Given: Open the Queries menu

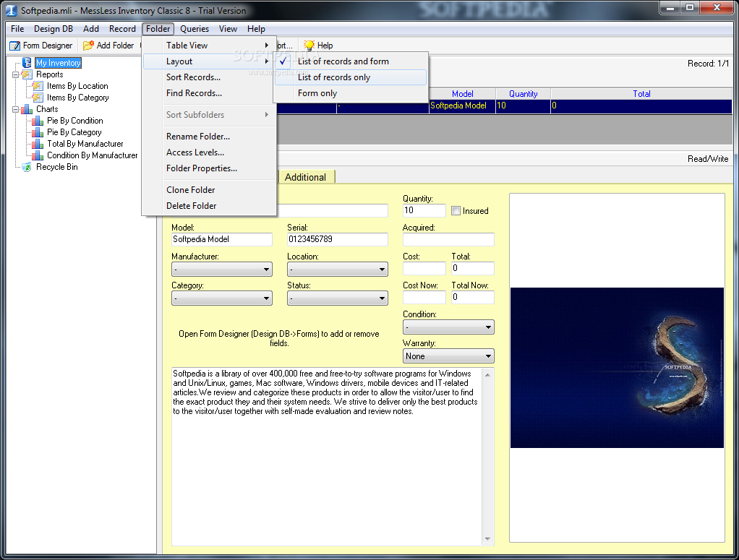Looking at the screenshot, I should [x=195, y=29].
